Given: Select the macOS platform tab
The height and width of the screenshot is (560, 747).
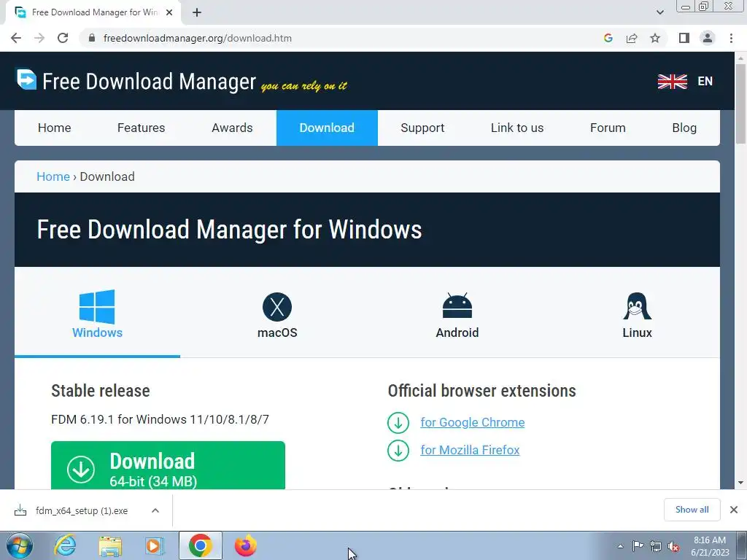Looking at the screenshot, I should 277,315.
